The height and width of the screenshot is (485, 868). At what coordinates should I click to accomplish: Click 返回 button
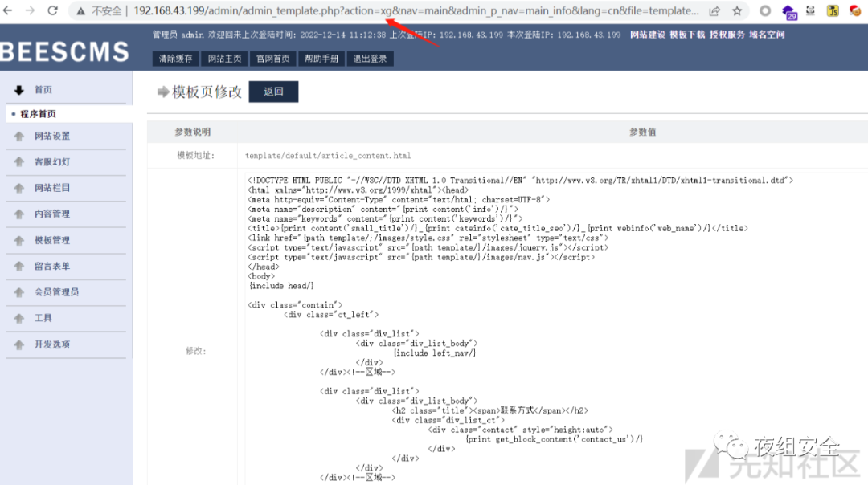click(273, 92)
